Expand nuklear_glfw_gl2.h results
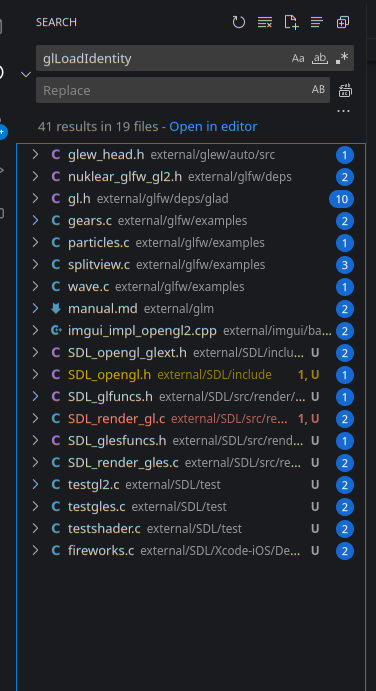This screenshot has width=376, height=691. pyautogui.click(x=35, y=177)
